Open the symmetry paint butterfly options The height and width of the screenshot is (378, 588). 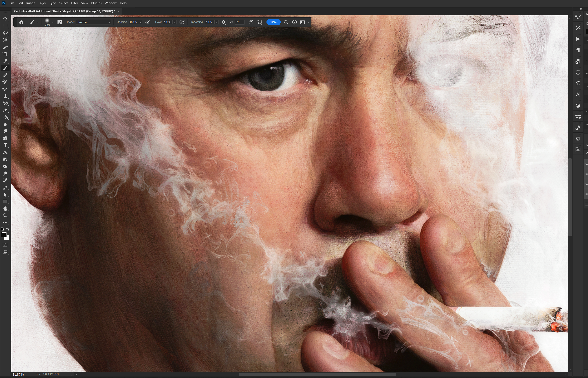pyautogui.click(x=260, y=22)
